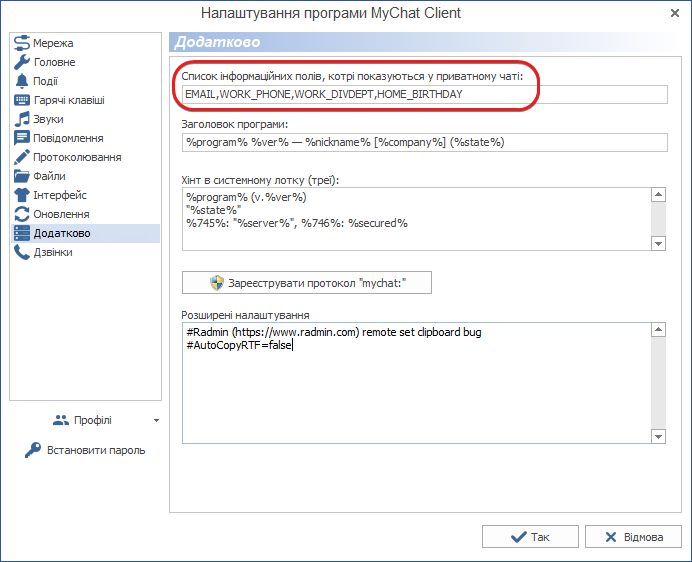
Task: Go to Оновлення settings
Action: [86, 214]
